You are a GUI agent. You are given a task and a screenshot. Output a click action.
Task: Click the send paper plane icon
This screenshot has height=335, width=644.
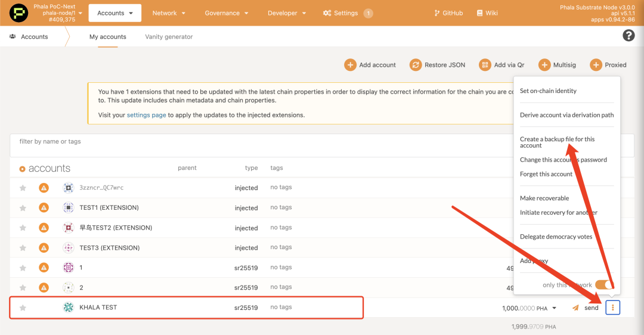coord(575,308)
